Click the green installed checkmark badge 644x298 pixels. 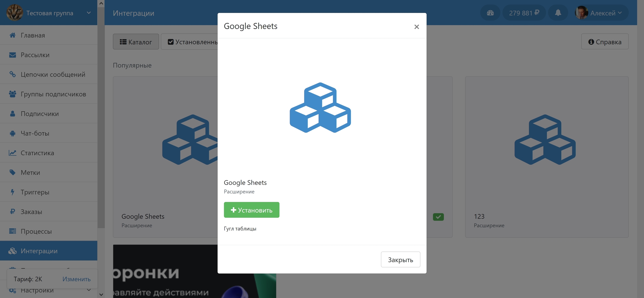pos(438,217)
